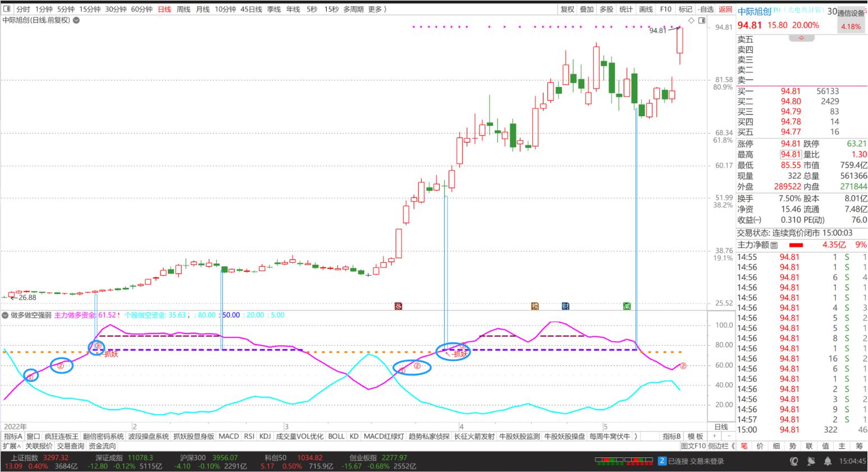The image size is (868, 472).
Task: Expand the order book with red chevron
Action: point(801,38)
